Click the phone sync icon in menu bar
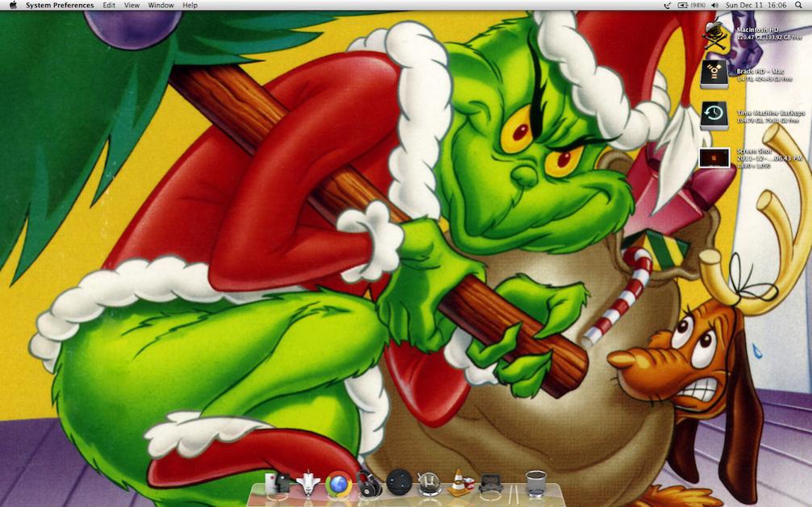 pyautogui.click(x=668, y=5)
